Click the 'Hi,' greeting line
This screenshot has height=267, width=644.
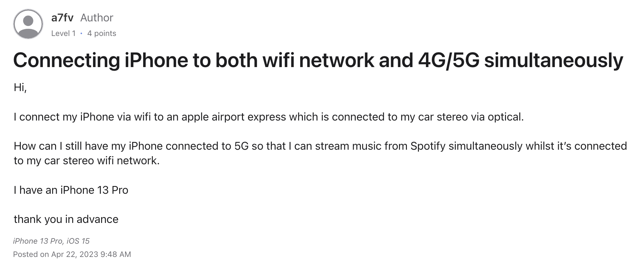20,87
